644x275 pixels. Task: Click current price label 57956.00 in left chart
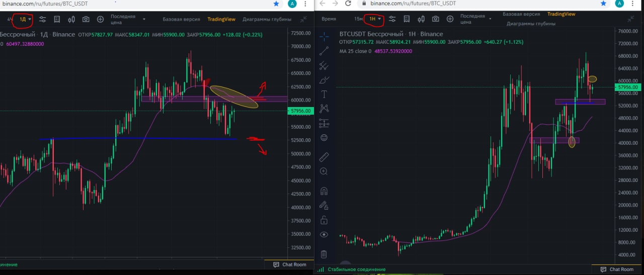click(x=300, y=111)
